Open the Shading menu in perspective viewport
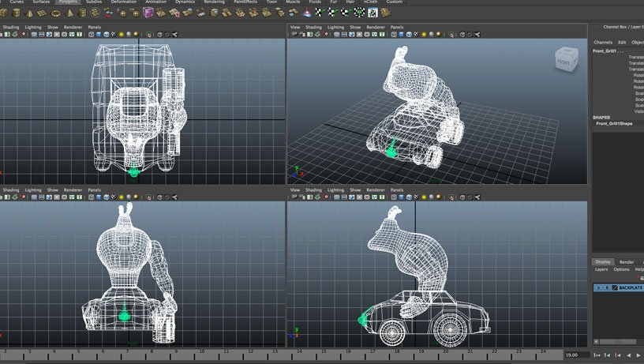Viewport: 644px width, 364px height. 313,27
